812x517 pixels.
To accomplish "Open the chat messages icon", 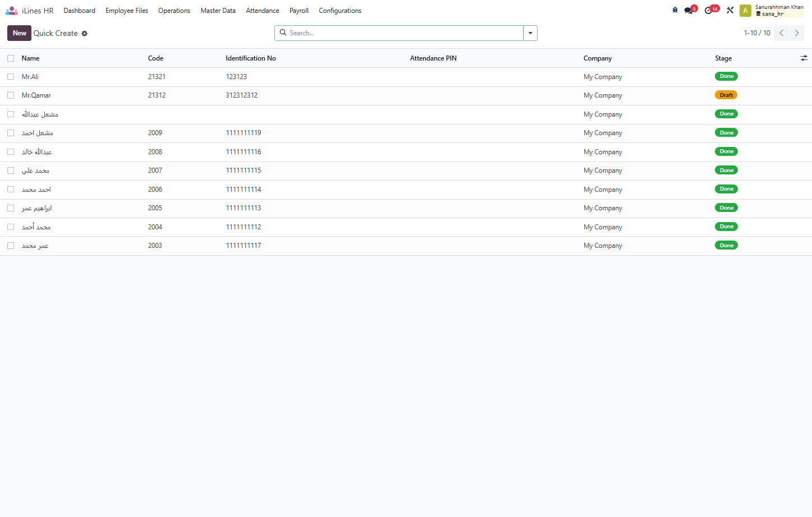I will click(690, 10).
